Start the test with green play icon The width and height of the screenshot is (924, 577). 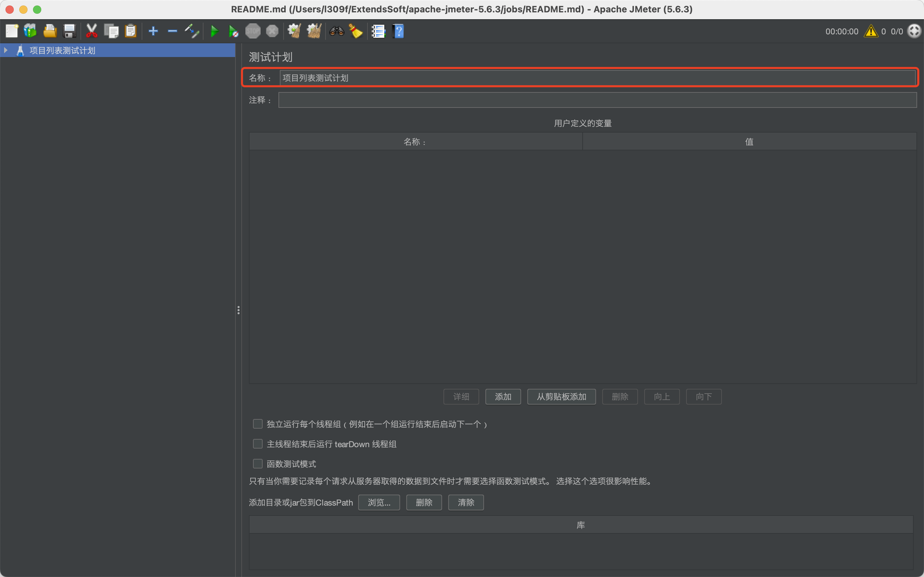(214, 31)
